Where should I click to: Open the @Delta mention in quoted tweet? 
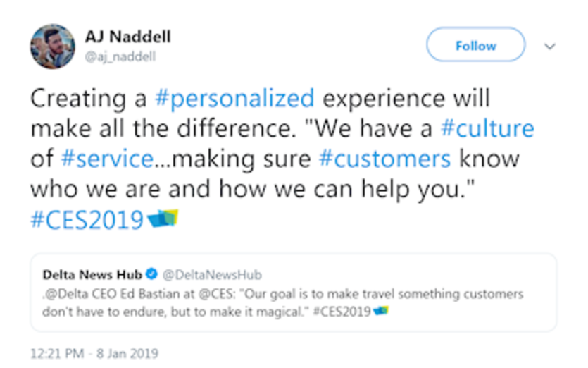(x=64, y=294)
